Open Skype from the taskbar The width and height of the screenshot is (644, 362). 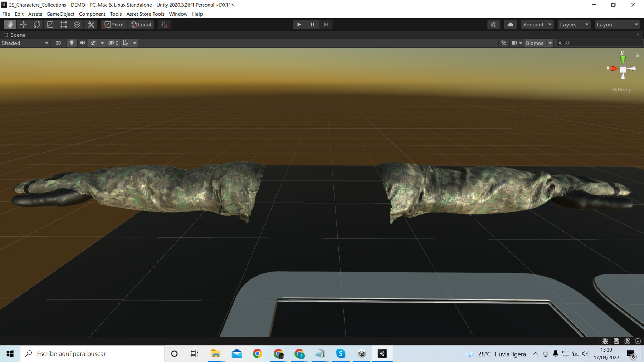pos(341,353)
